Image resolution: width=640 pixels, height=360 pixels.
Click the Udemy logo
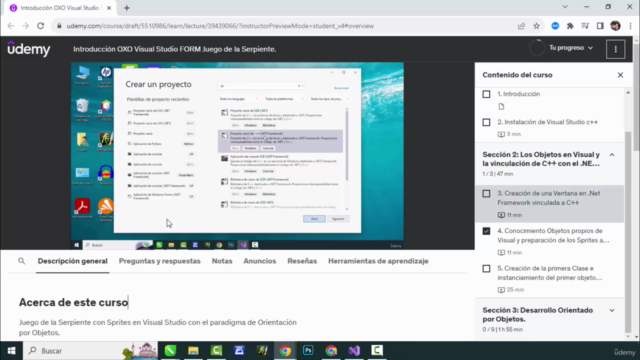point(29,49)
